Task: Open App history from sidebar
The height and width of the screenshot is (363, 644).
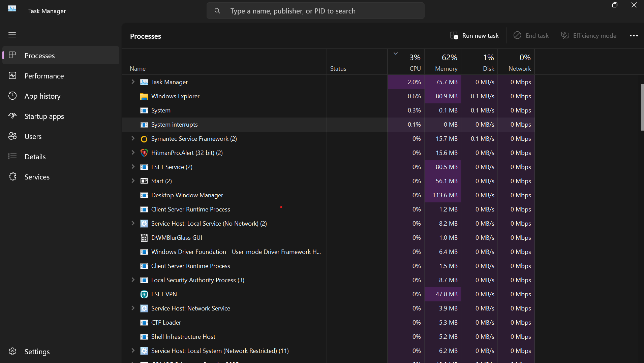Action: pos(42,96)
